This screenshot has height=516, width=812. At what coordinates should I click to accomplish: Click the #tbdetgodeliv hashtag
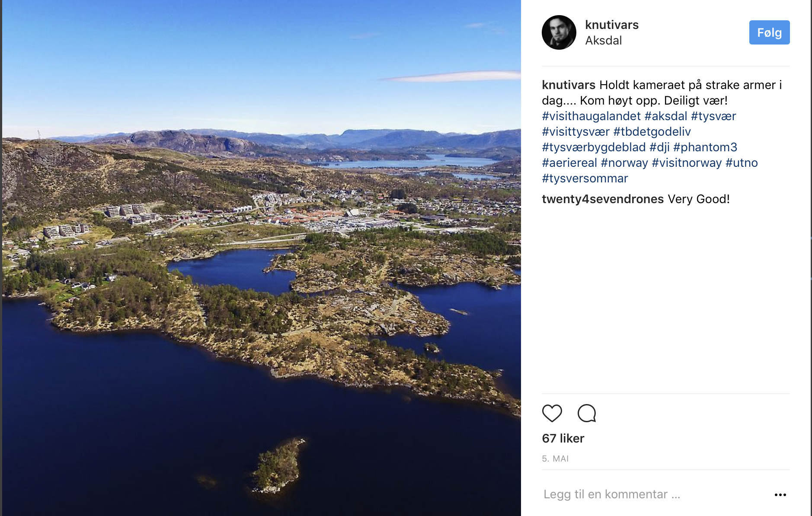[652, 132]
